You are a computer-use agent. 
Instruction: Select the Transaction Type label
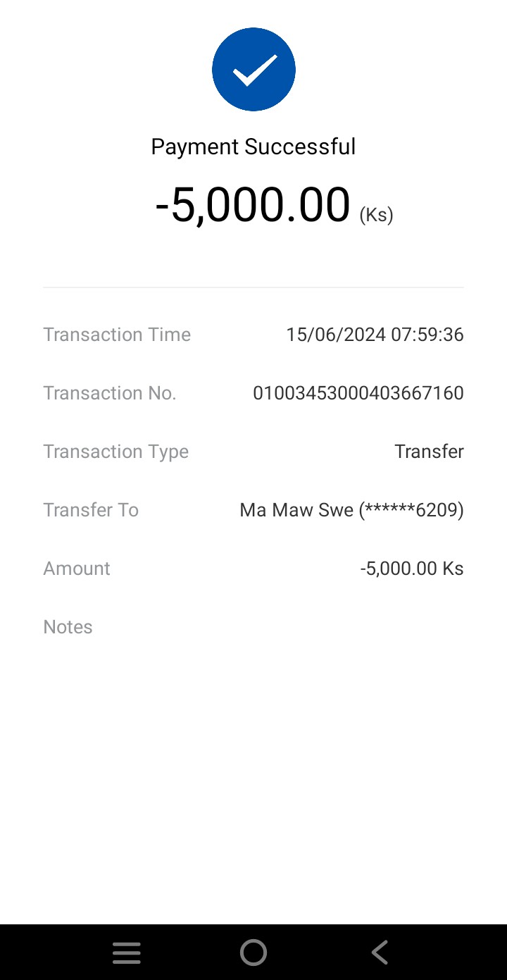tap(116, 452)
